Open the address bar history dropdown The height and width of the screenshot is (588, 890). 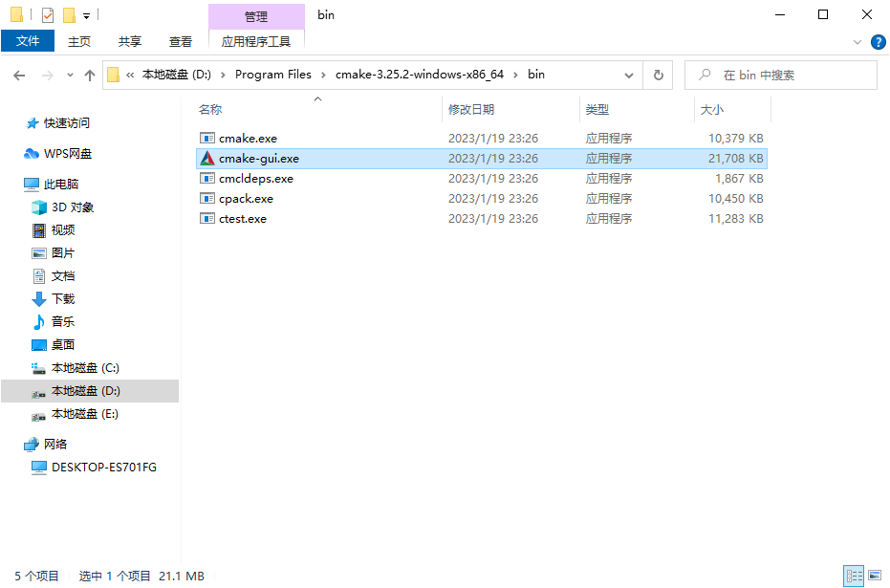[x=629, y=75]
